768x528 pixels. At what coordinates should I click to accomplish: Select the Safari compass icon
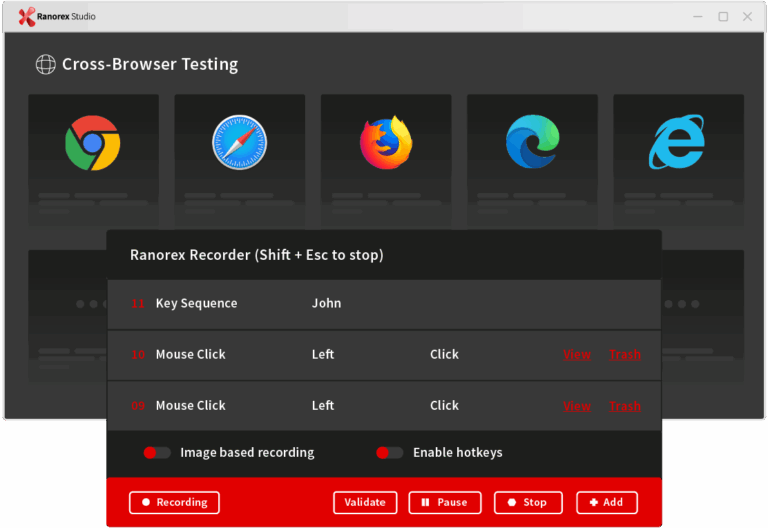pyautogui.click(x=240, y=143)
